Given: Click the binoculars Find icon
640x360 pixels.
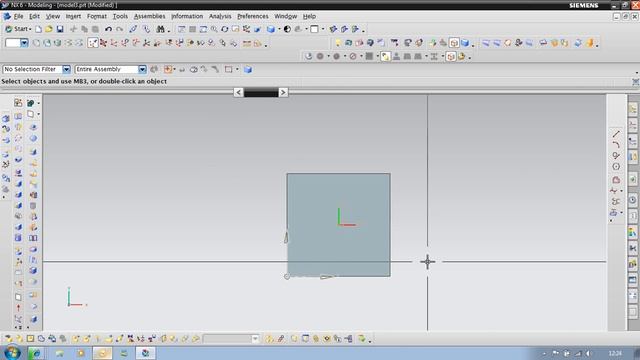Looking at the screenshot, I should [x=160, y=29].
